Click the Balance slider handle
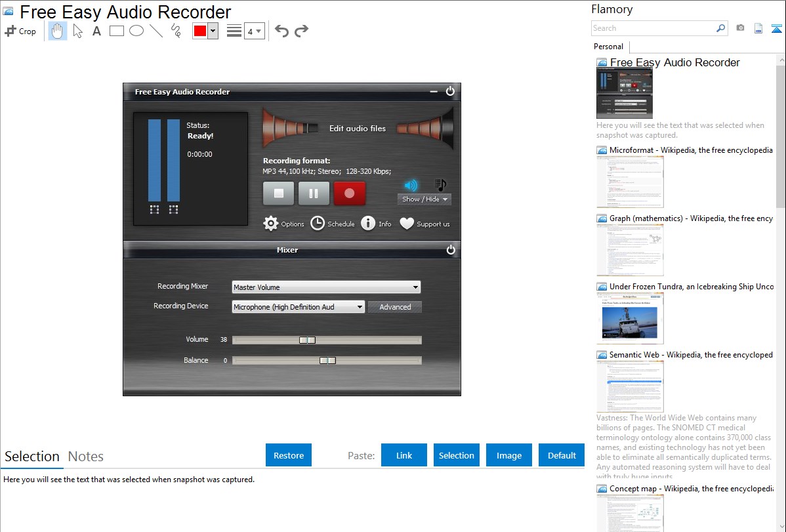The height and width of the screenshot is (532, 786). pyautogui.click(x=328, y=361)
